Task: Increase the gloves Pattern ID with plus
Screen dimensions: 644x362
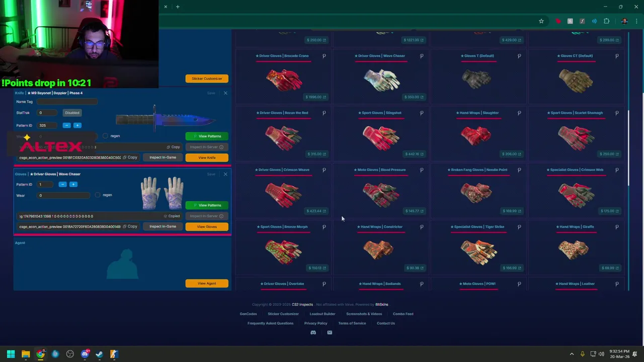Action: click(x=73, y=185)
